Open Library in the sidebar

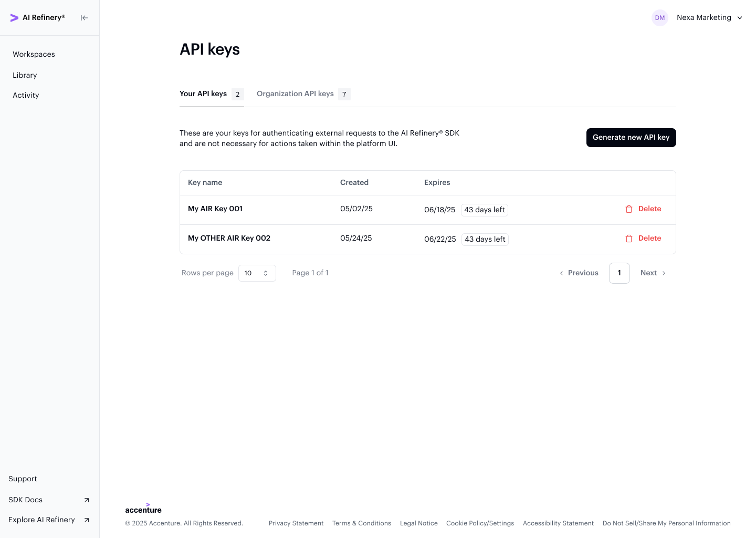(25, 75)
